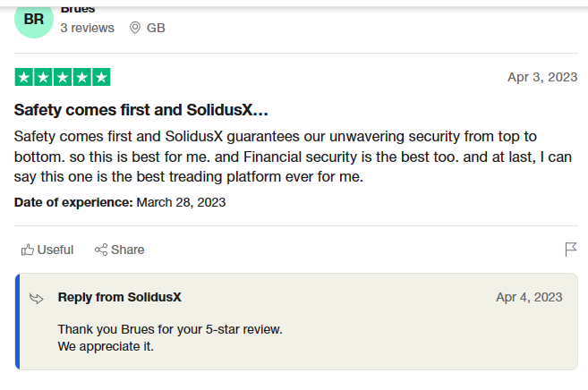Click the "Date of experience" line
This screenshot has width=588, height=390.
pos(120,202)
